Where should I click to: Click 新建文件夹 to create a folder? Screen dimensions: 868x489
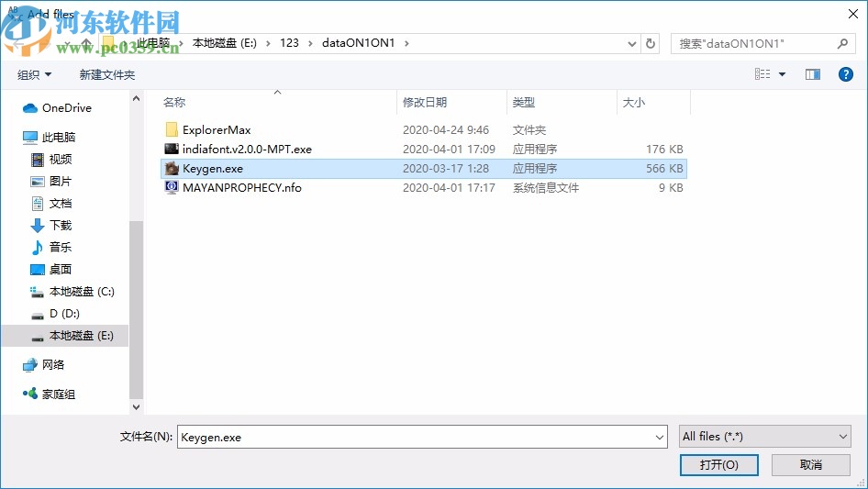[106, 74]
